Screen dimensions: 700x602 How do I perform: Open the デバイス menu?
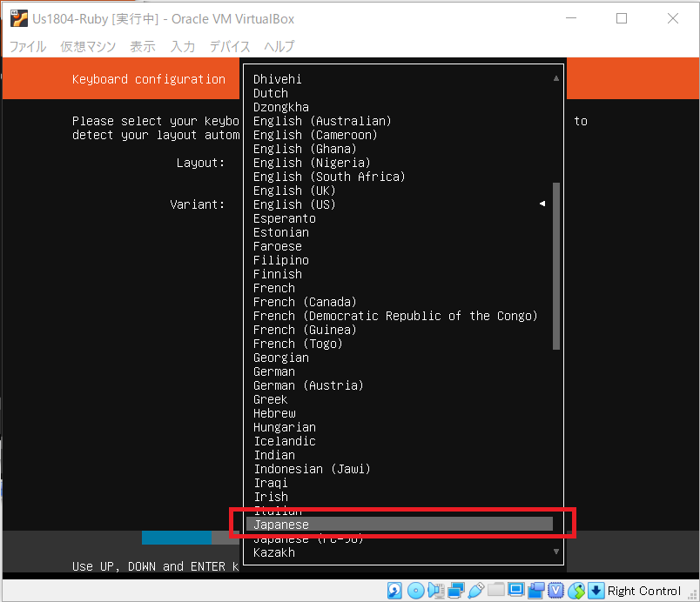pos(230,46)
